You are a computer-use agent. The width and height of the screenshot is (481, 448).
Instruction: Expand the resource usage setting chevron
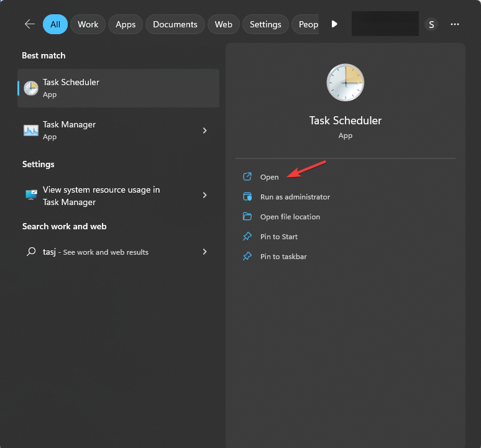[x=205, y=195]
